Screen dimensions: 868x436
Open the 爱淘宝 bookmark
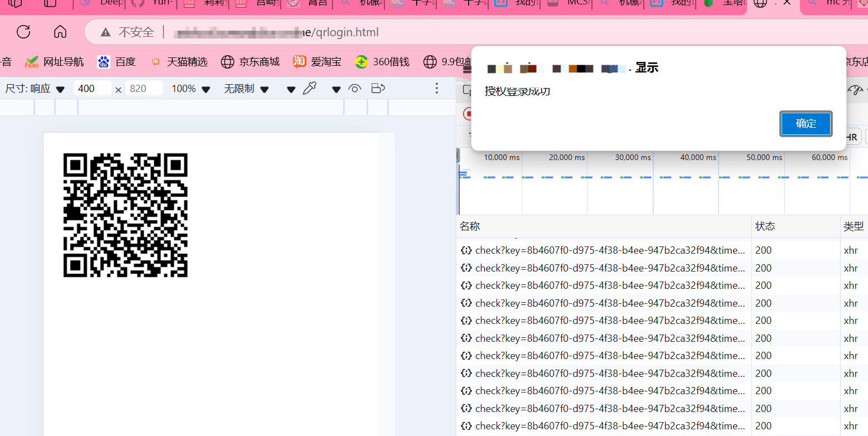[317, 62]
